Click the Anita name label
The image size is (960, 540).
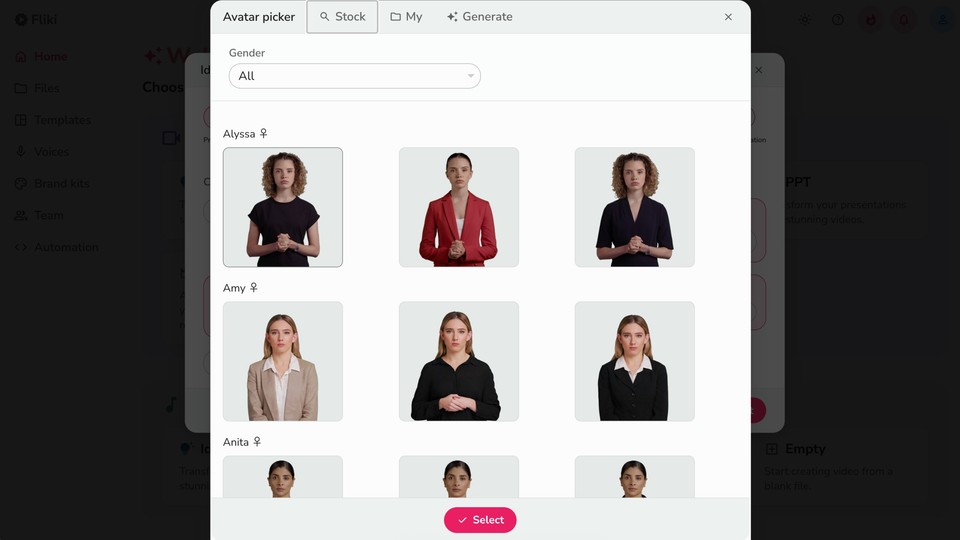pyautogui.click(x=236, y=442)
